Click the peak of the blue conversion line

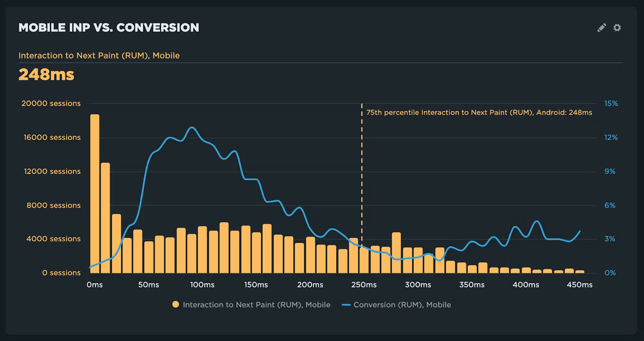click(192, 127)
